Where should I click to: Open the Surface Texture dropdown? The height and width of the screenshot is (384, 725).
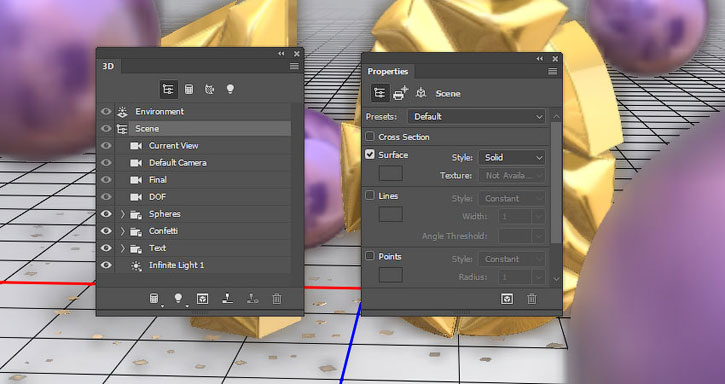512,175
